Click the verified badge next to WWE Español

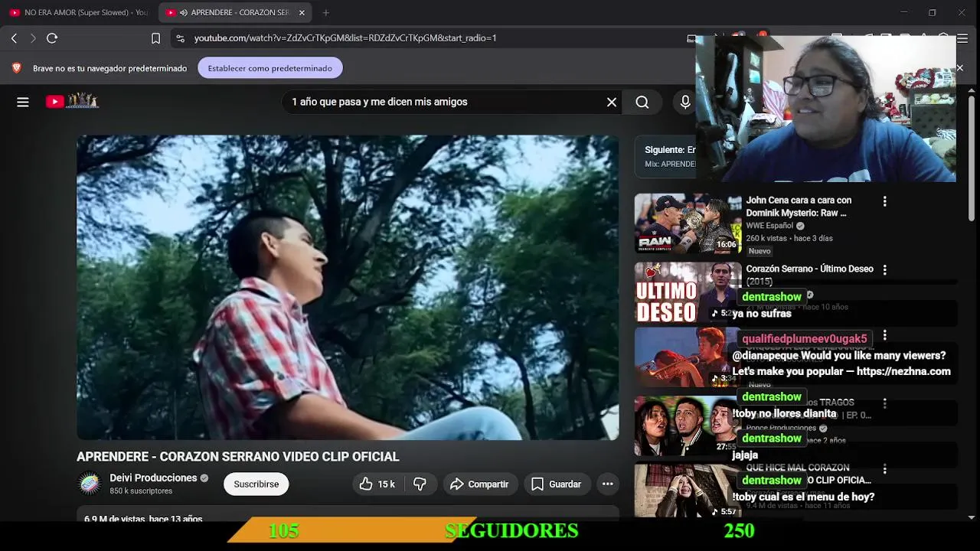[x=800, y=227]
